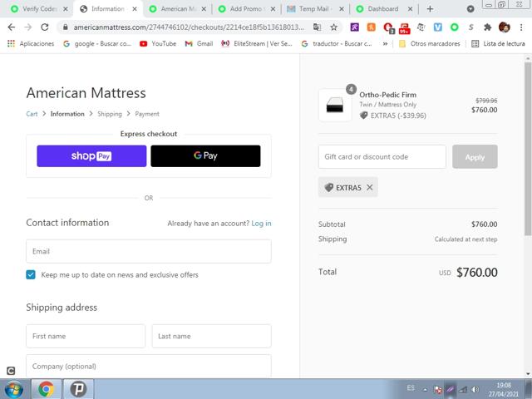The height and width of the screenshot is (399, 532).
Task: Open the P app in taskbar
Action: (78, 389)
